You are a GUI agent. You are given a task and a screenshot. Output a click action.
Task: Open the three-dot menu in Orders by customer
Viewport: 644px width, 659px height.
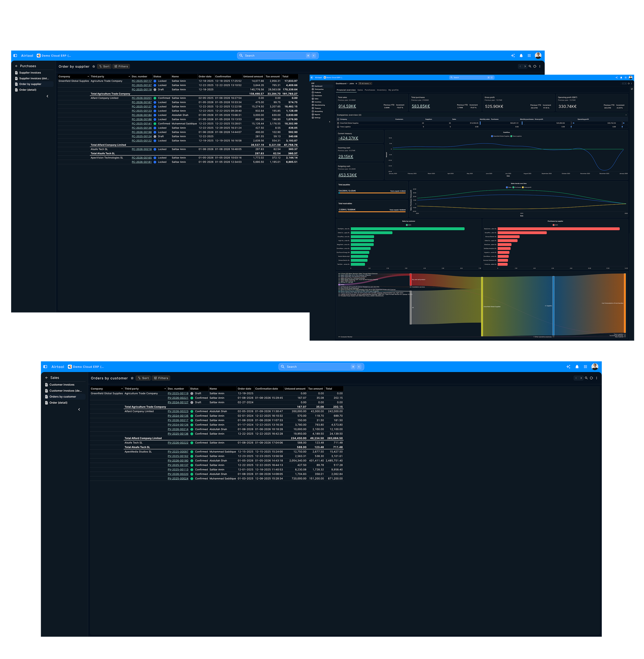597,378
